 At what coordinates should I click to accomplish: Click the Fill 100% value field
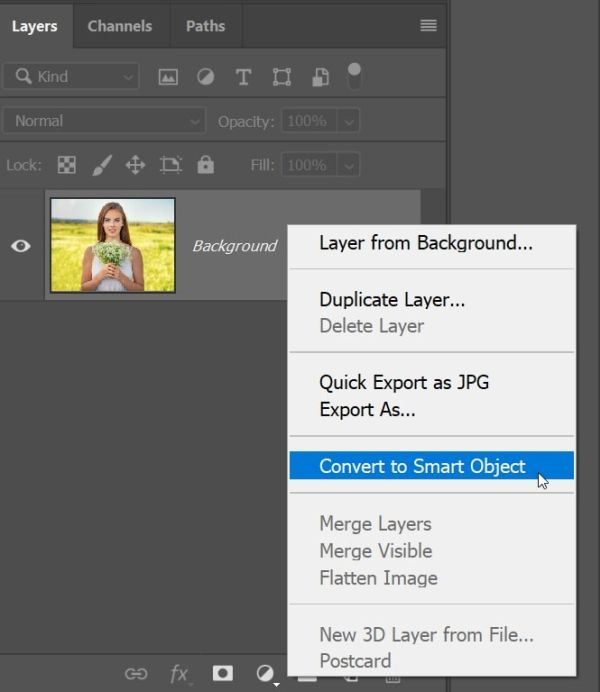pos(309,165)
